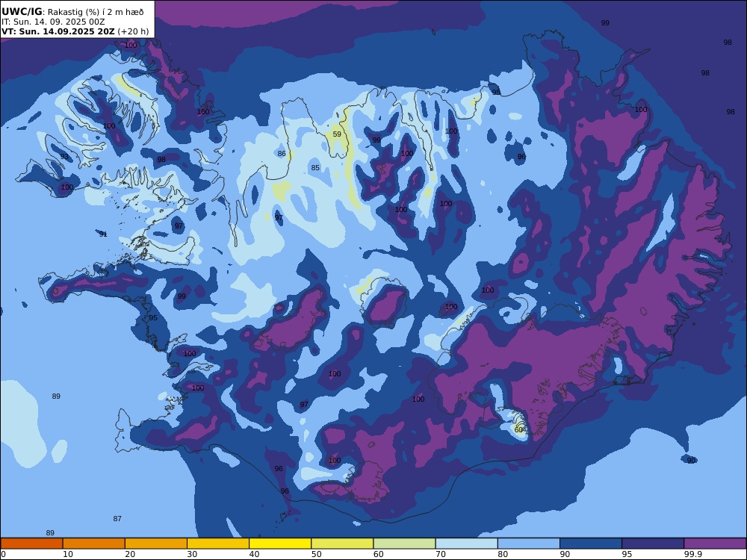Click the 90 value over the southeastern sea
This screenshot has width=747, height=560.
point(691,460)
